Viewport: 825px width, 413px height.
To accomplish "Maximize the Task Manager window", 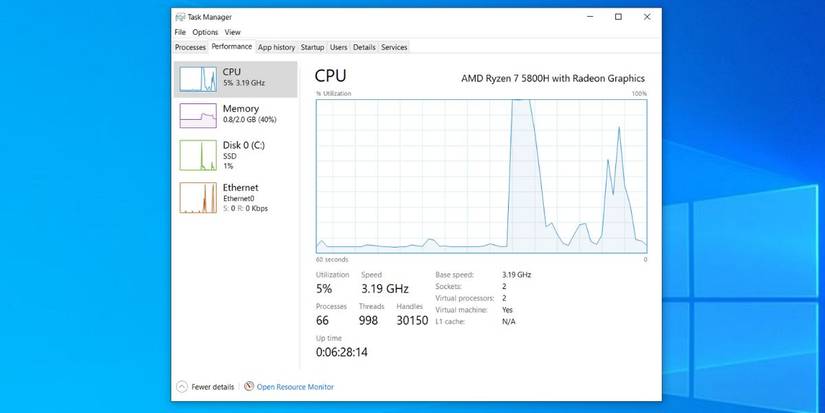I will (618, 17).
